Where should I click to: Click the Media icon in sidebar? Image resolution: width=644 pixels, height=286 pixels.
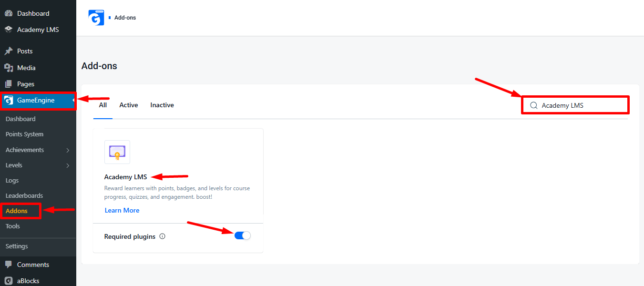(x=9, y=68)
